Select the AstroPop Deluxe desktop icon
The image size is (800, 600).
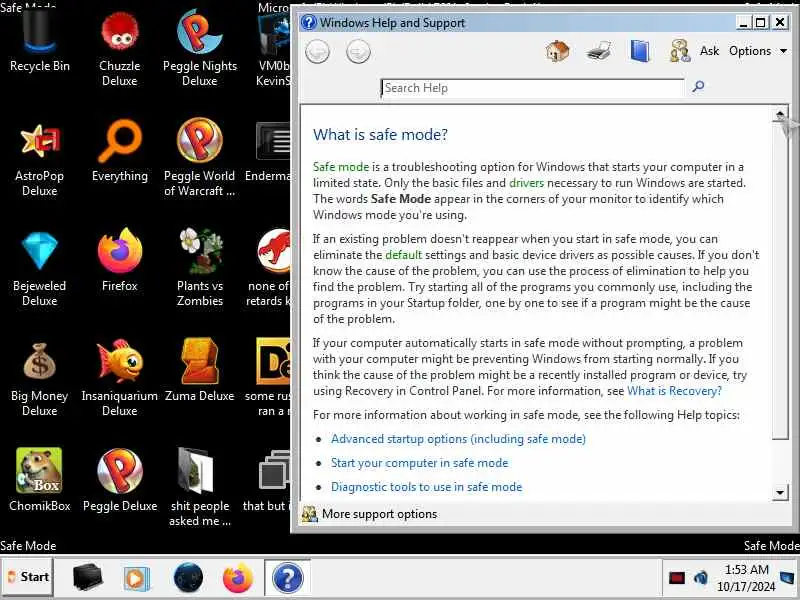tap(39, 158)
